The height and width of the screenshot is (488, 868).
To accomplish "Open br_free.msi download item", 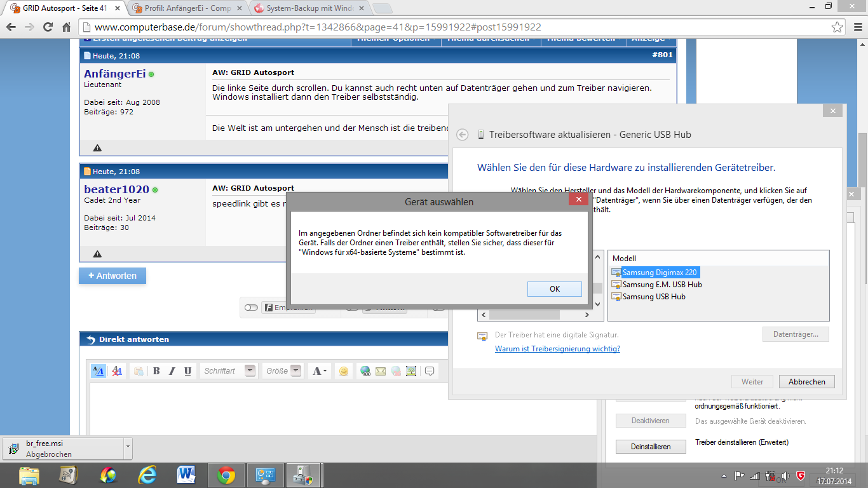I will click(x=62, y=448).
